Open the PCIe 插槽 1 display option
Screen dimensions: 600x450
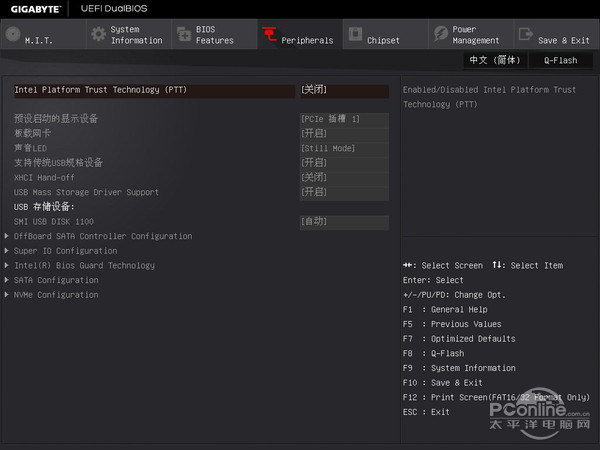344,119
